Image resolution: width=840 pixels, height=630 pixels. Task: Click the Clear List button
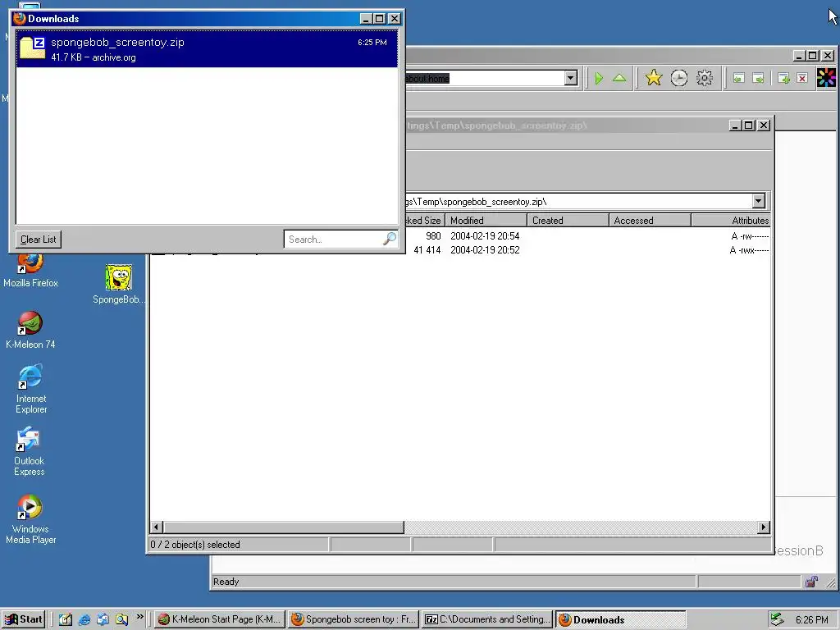point(38,240)
